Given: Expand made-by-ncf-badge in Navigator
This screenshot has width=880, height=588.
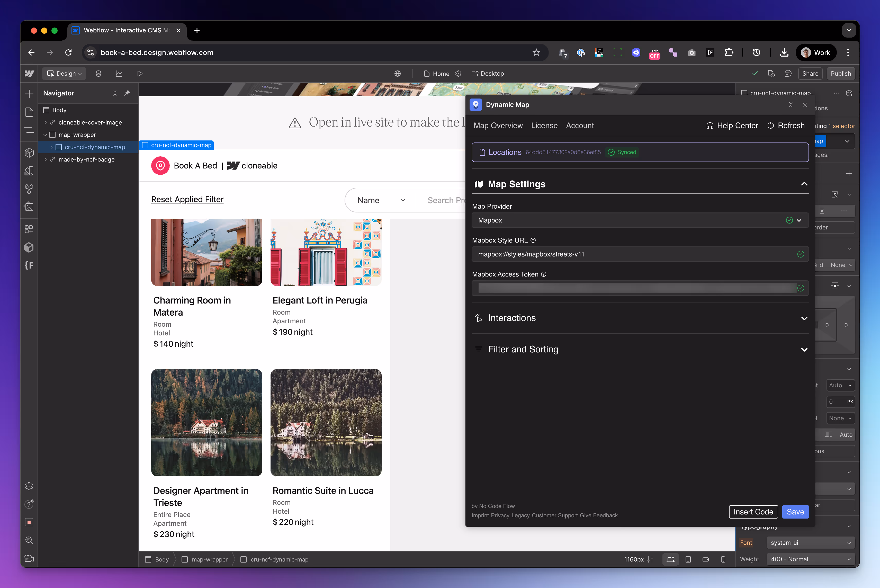Looking at the screenshot, I should click(x=45, y=159).
